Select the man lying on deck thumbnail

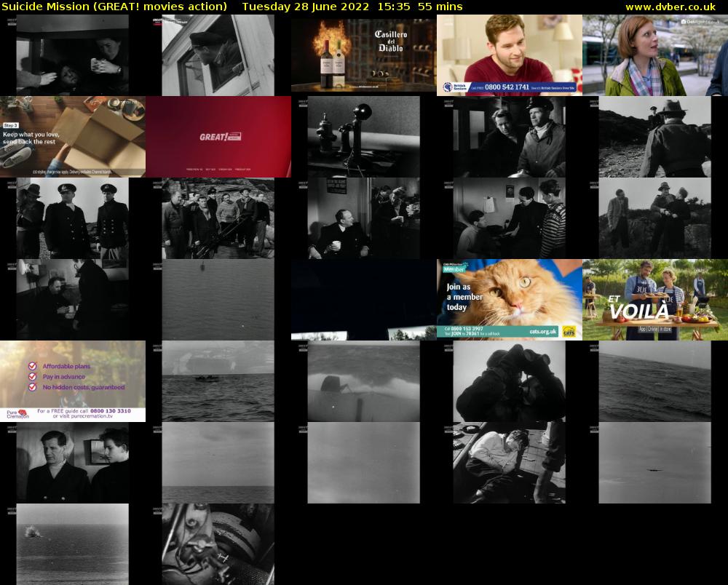(x=510, y=463)
